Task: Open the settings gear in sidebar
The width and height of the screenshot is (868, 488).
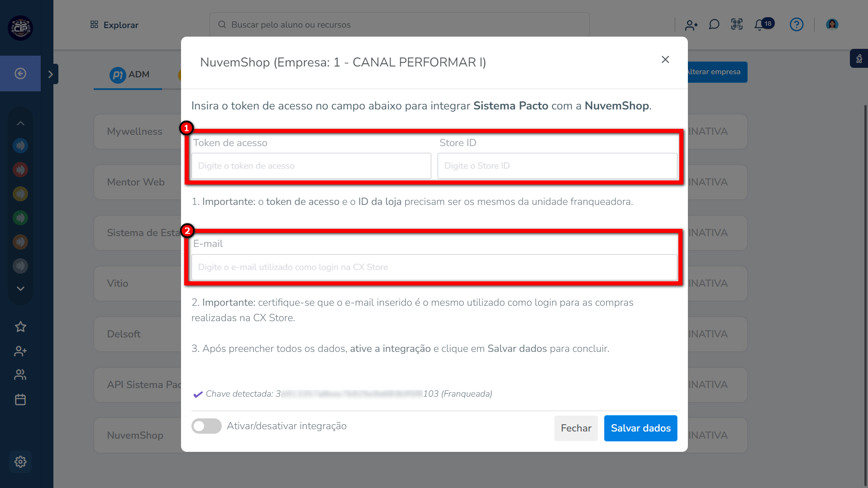Action: (20, 462)
